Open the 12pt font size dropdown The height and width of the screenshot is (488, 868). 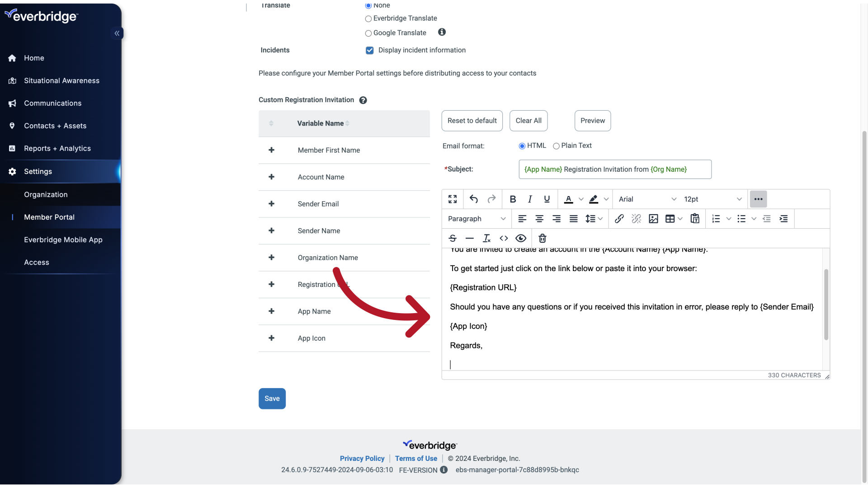[x=712, y=199]
